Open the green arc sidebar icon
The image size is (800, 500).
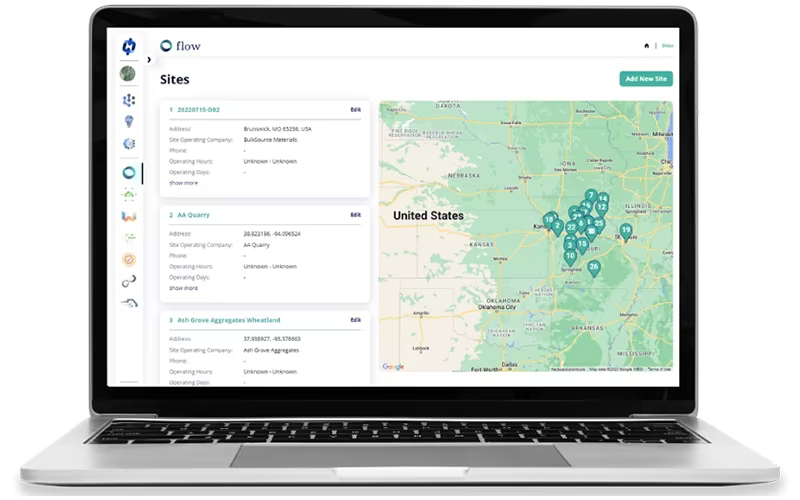pos(129,194)
